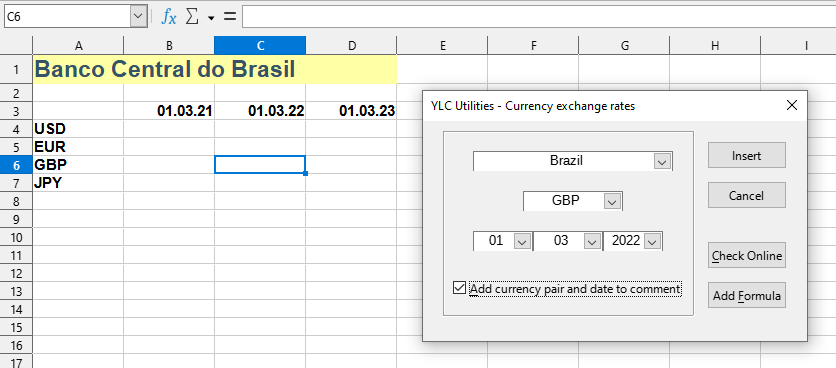The width and height of the screenshot is (836, 368).
Task: Select row 6 header
Action: click(16, 165)
